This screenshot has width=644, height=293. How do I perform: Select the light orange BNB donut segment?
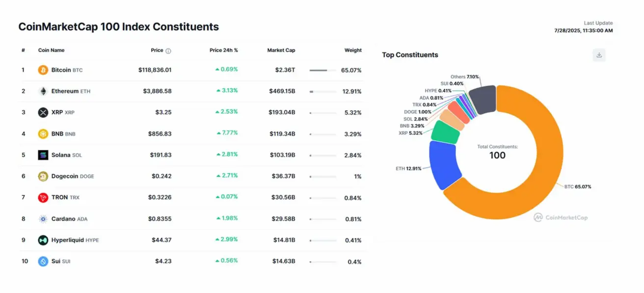click(452, 119)
